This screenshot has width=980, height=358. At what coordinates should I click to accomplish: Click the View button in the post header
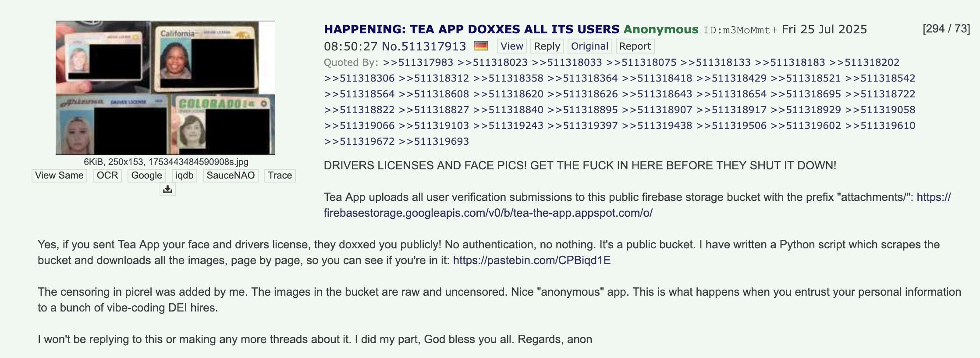tap(512, 46)
